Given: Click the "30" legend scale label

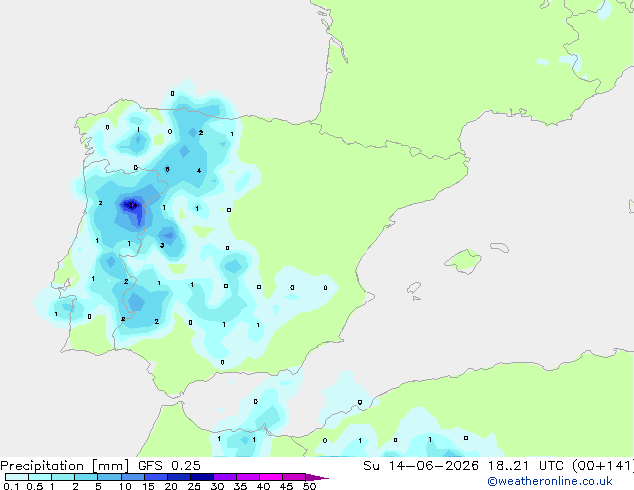Looking at the screenshot, I should (218, 486).
